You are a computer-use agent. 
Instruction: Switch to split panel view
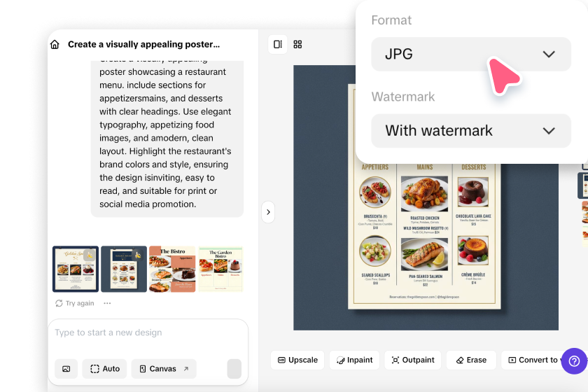[278, 44]
